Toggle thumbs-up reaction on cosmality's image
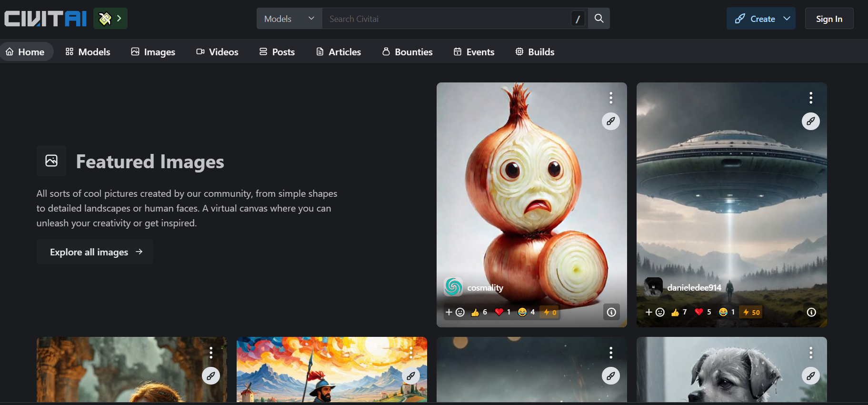 click(x=479, y=312)
